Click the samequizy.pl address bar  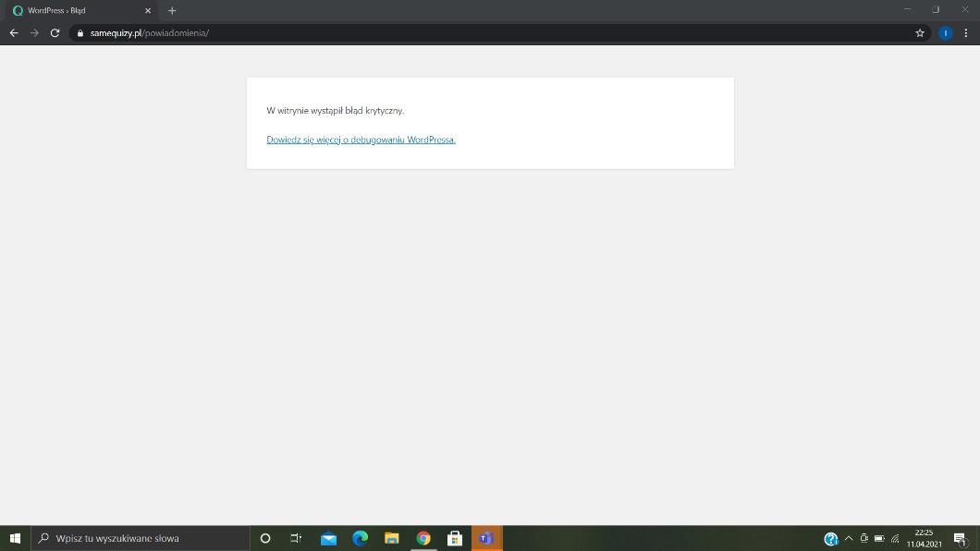462,32
